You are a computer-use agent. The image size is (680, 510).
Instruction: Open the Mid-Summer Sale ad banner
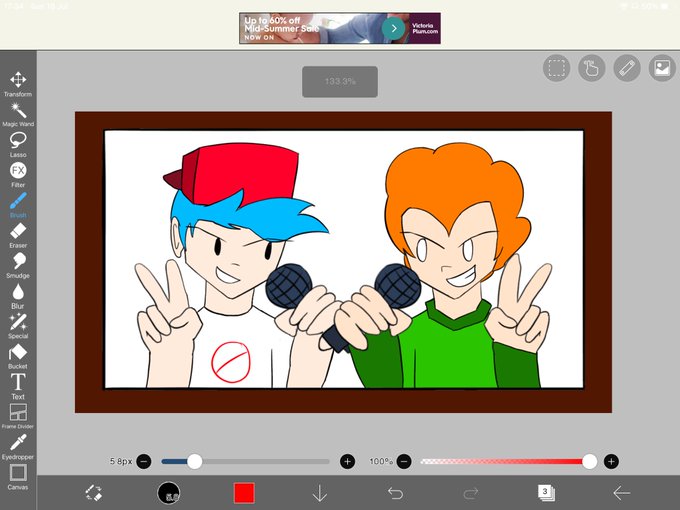(340, 28)
